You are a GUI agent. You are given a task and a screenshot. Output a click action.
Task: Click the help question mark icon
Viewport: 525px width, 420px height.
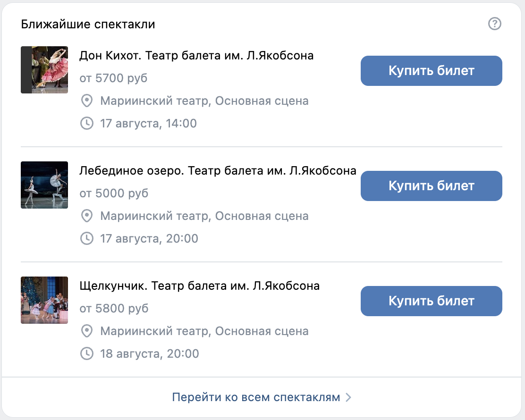[x=494, y=24]
